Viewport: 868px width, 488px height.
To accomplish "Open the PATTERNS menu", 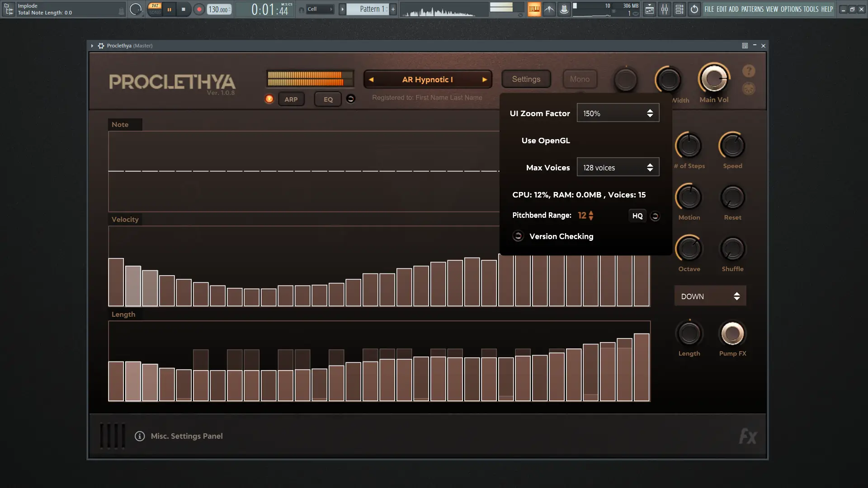I will point(752,9).
